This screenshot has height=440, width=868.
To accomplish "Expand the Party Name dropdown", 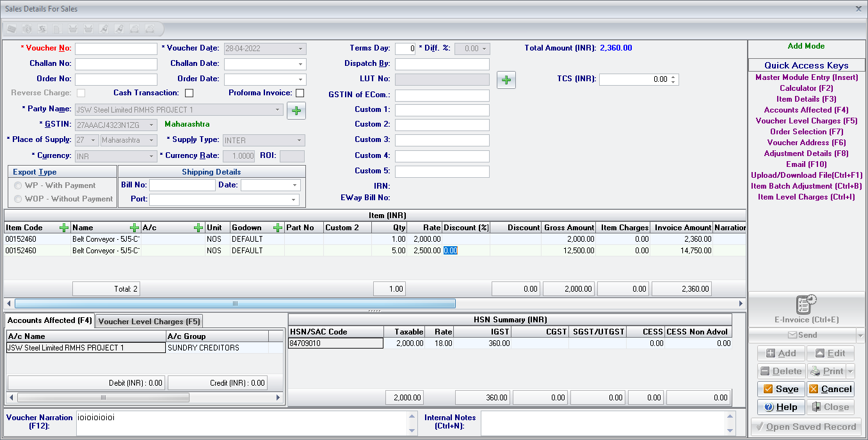I will [x=278, y=110].
